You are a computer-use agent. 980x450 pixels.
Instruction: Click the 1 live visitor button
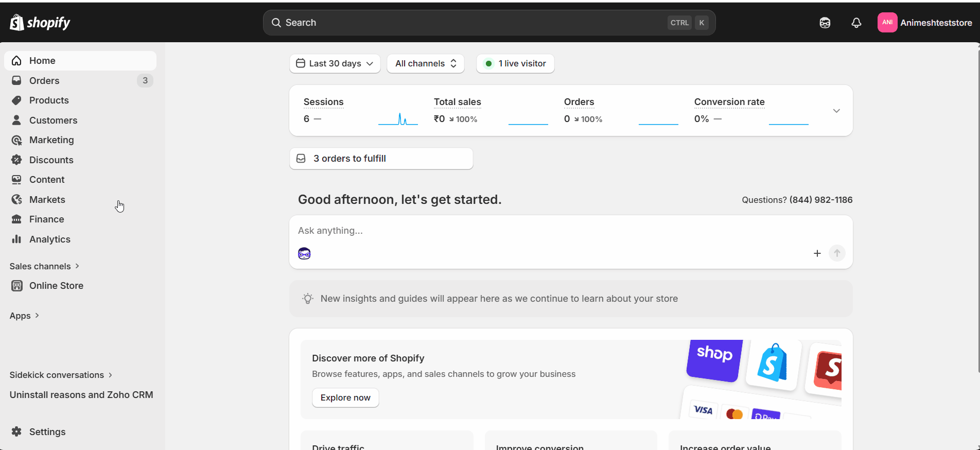(x=515, y=63)
